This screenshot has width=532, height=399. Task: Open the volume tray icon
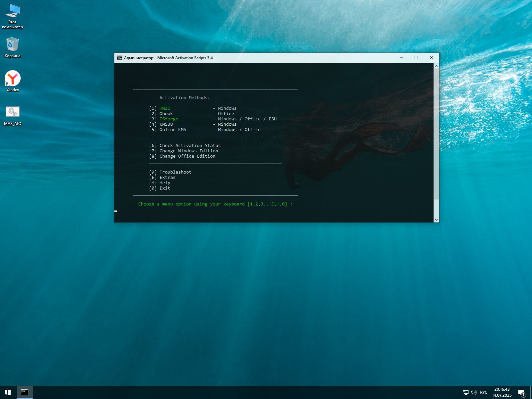tap(474, 392)
